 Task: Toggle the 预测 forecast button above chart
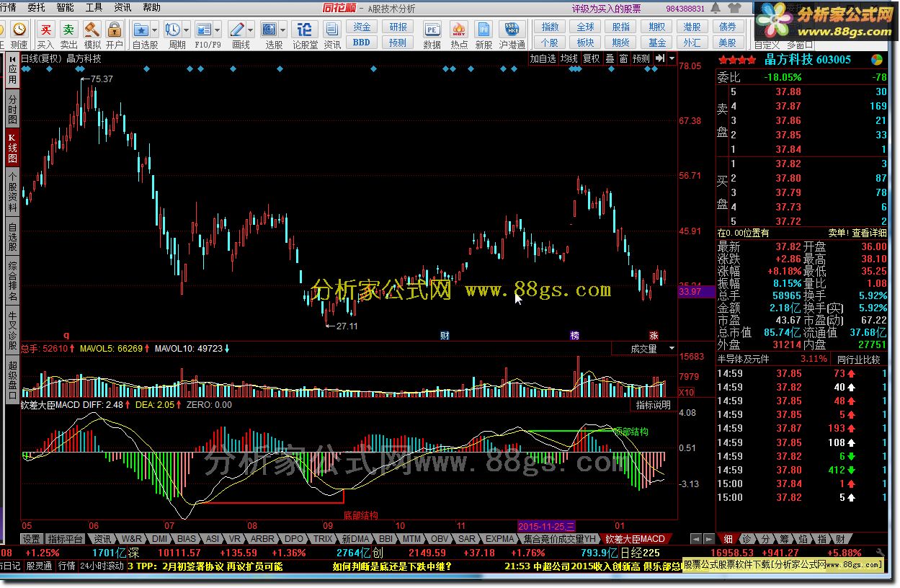click(x=641, y=58)
